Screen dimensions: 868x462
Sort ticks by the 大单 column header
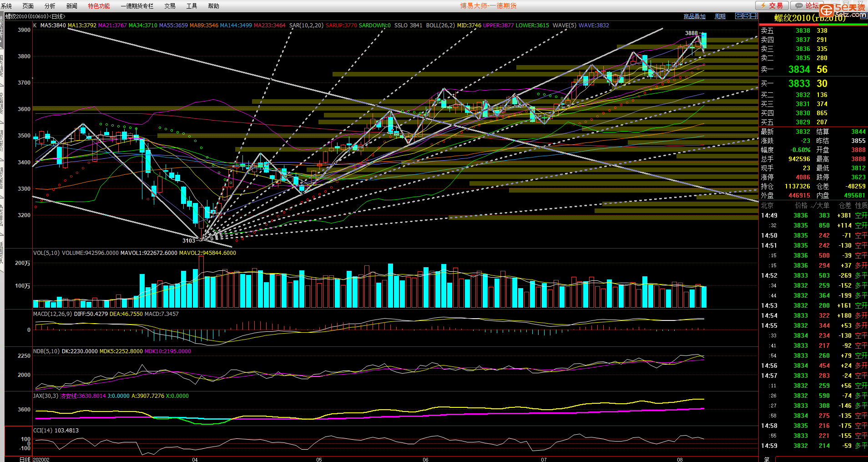pyautogui.click(x=823, y=206)
